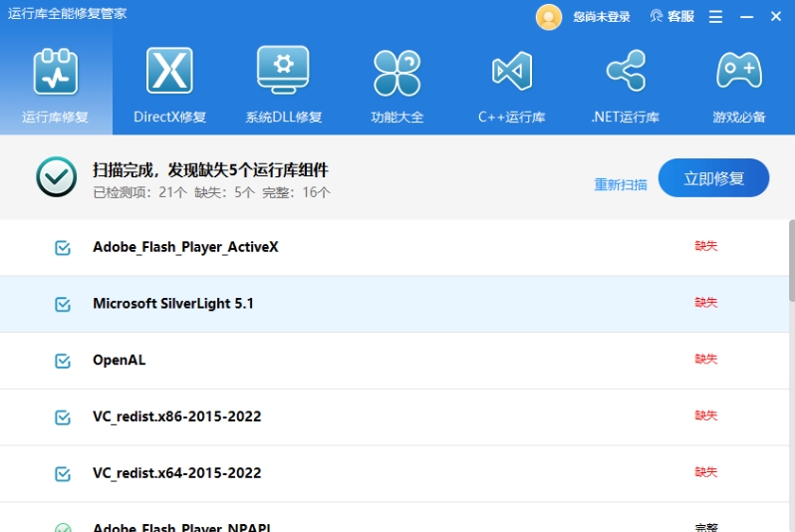Toggle the OpenAL checkbox
This screenshot has width=795, height=532.
(63, 361)
